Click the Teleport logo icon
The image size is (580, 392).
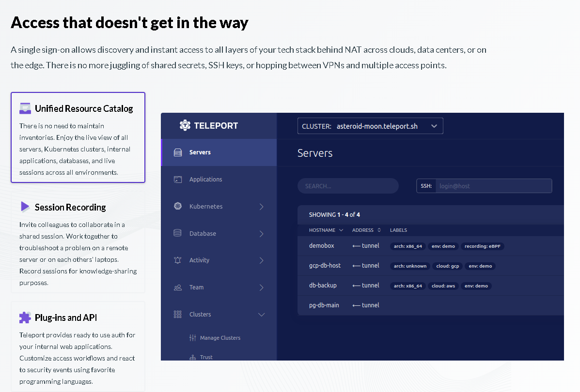pyautogui.click(x=184, y=125)
